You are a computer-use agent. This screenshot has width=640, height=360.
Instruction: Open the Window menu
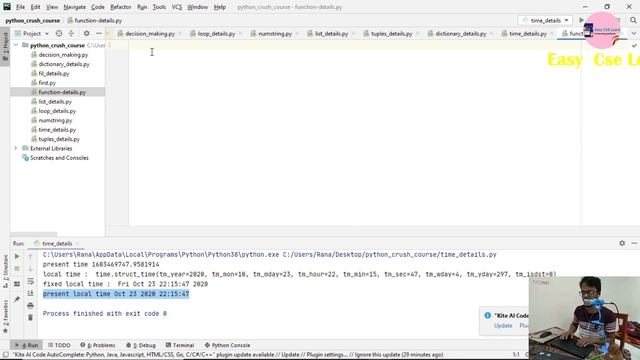pyautogui.click(x=198, y=7)
